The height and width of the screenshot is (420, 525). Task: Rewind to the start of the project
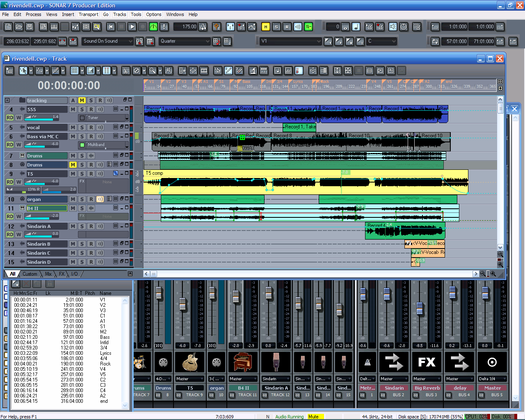tap(111, 27)
